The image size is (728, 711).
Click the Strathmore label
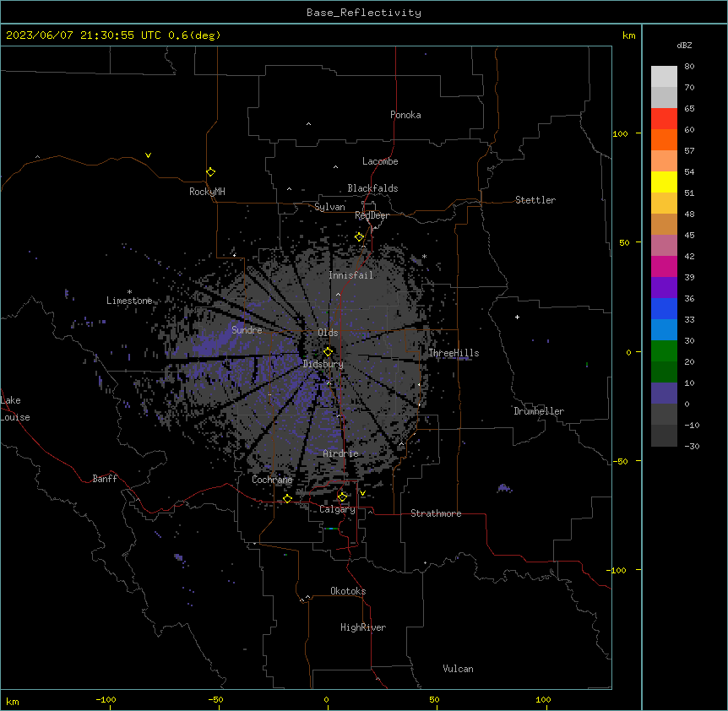pyautogui.click(x=436, y=513)
